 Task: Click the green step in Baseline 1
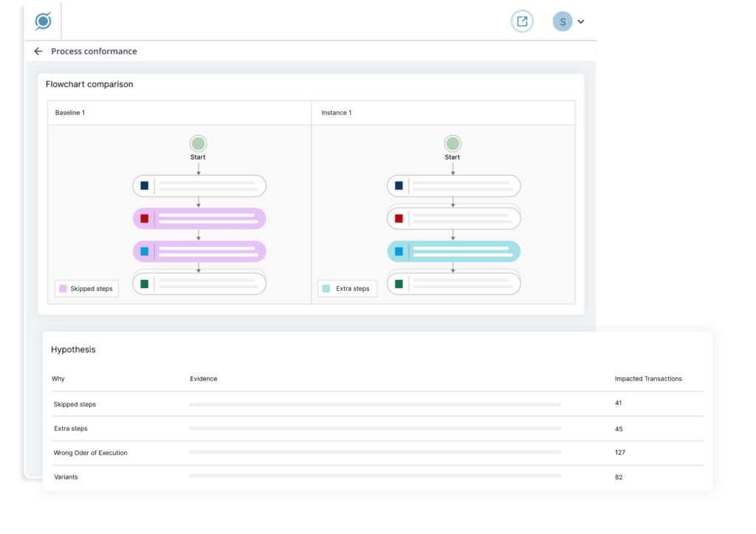pos(199,284)
